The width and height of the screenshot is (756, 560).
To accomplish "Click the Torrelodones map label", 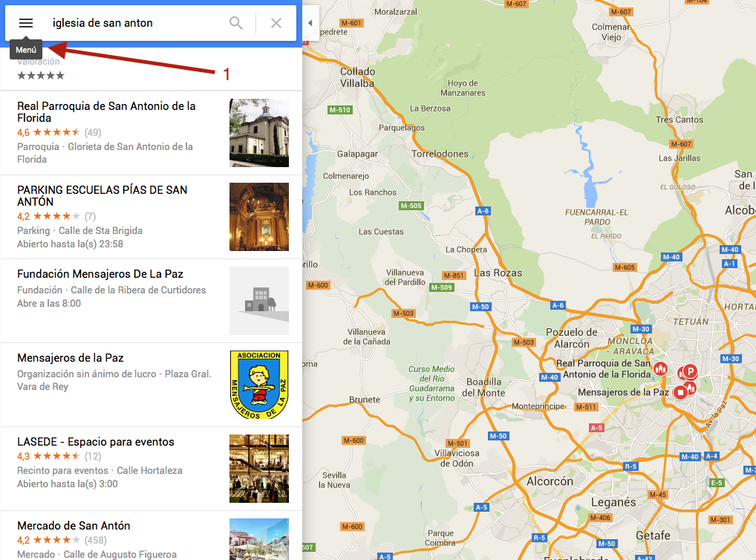I will pyautogui.click(x=440, y=154).
